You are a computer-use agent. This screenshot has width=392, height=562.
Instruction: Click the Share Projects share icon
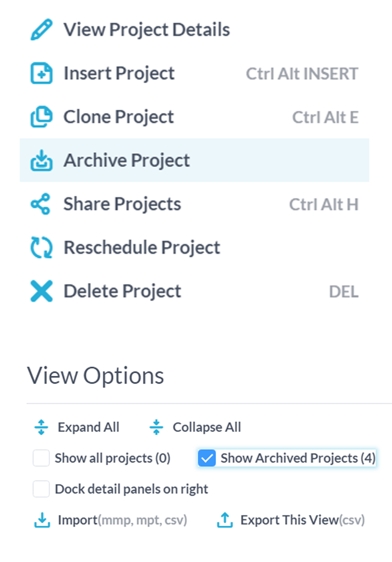tap(41, 204)
